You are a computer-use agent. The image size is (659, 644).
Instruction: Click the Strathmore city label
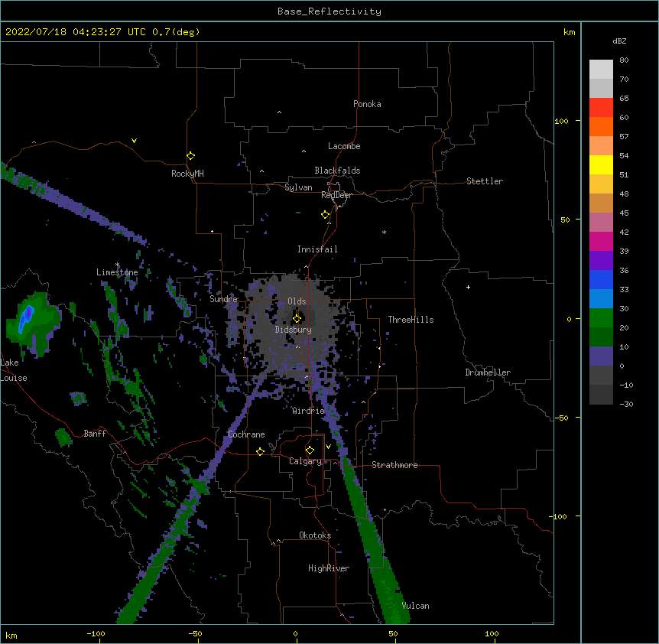pyautogui.click(x=394, y=465)
